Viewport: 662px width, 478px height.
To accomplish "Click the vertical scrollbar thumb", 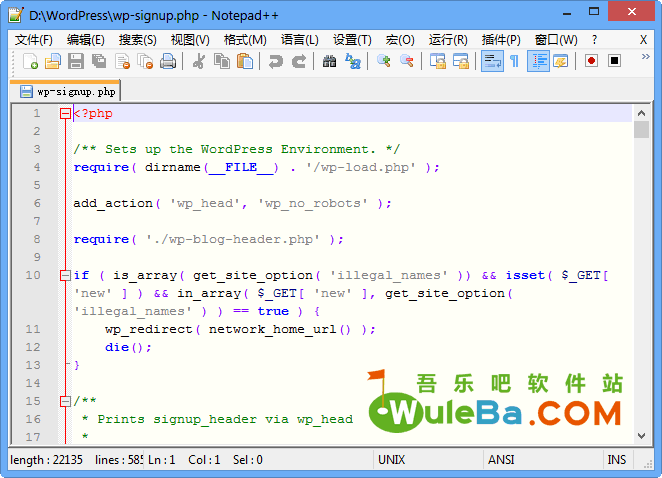I will pyautogui.click(x=641, y=130).
